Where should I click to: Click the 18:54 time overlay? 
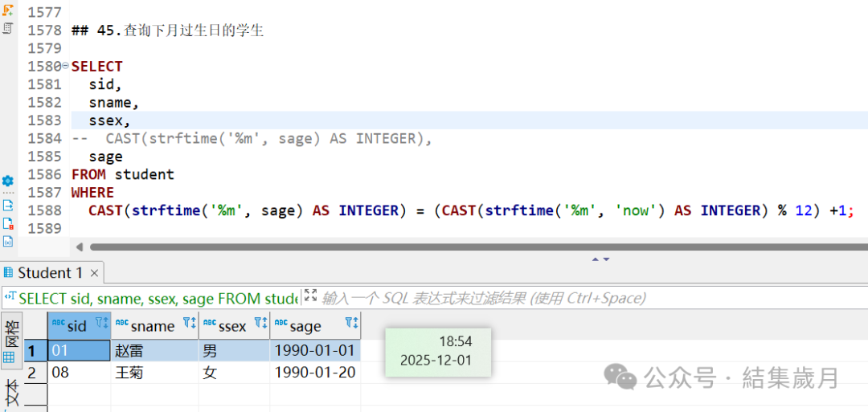tap(455, 341)
